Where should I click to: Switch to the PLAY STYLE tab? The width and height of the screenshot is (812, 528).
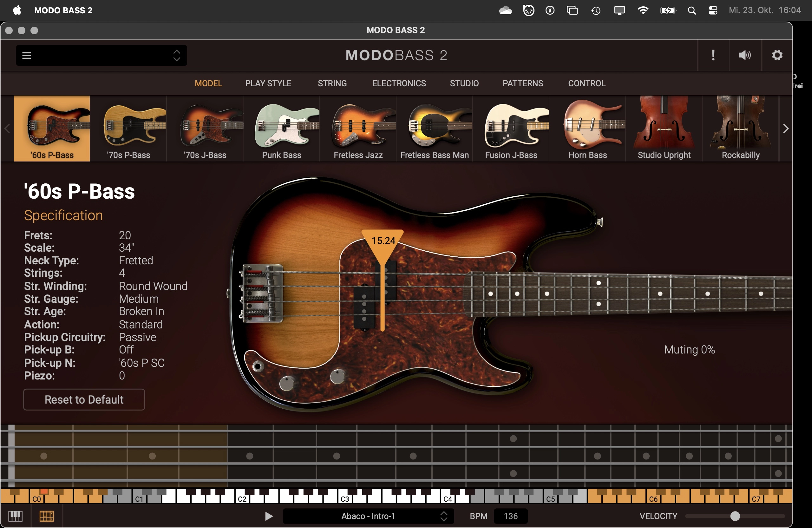point(268,83)
